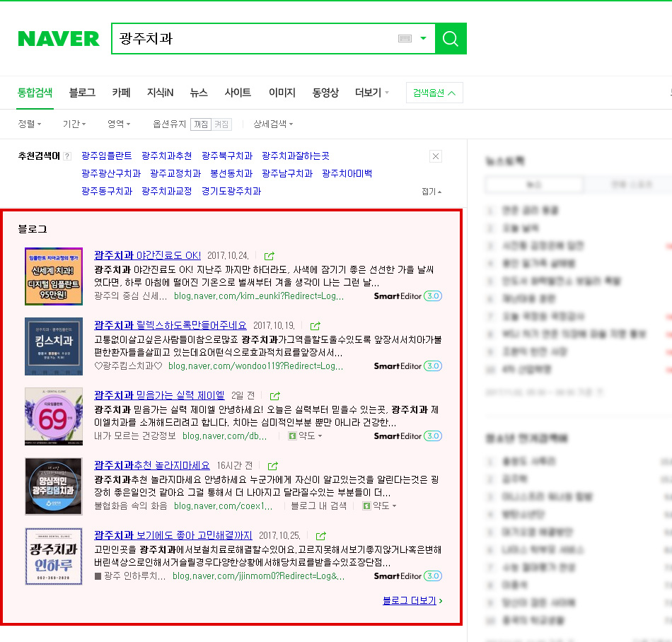Open the 이미지 search tab
The width and height of the screenshot is (672, 642).
click(x=282, y=92)
